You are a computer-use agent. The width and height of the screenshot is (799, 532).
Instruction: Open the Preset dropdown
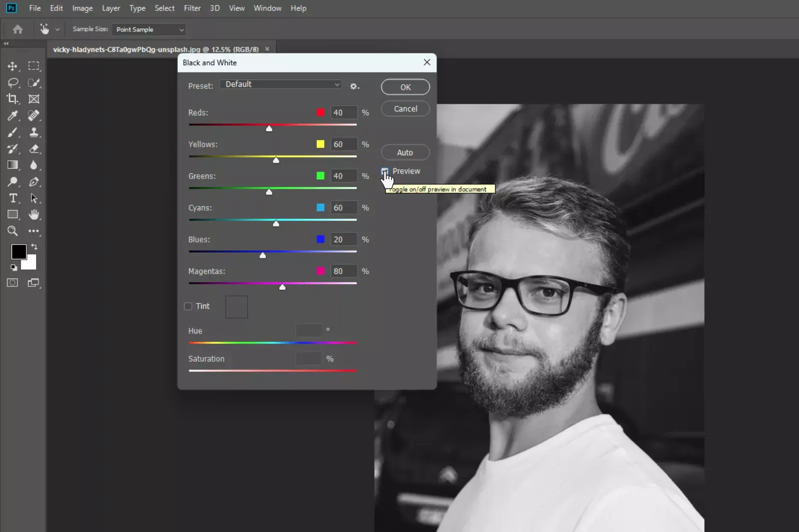(x=280, y=84)
